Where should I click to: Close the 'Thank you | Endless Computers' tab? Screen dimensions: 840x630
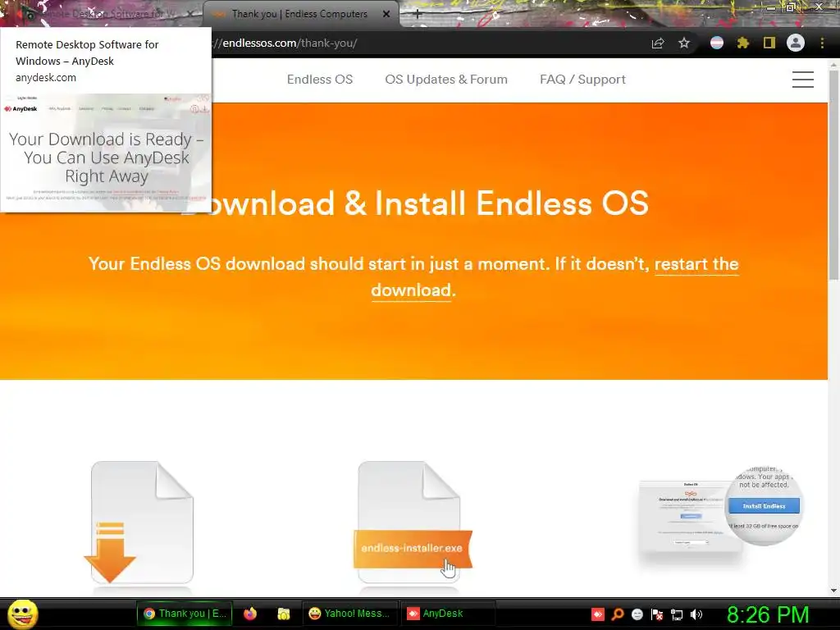[386, 14]
